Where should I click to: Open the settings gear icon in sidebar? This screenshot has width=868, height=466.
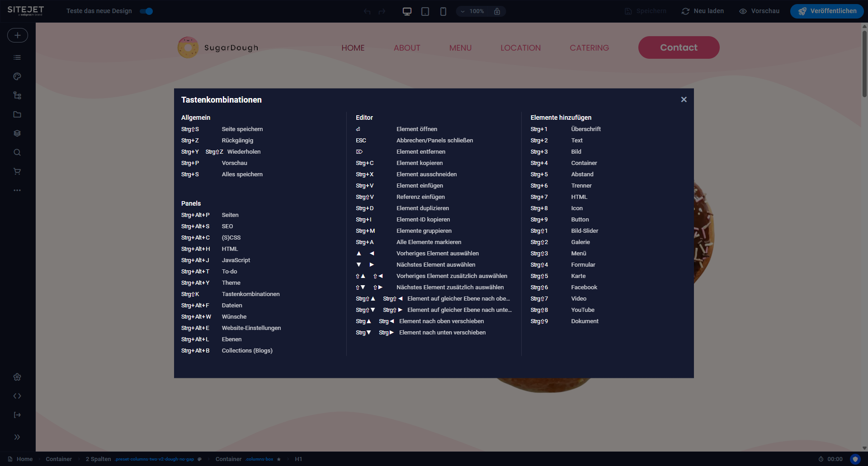click(17, 377)
